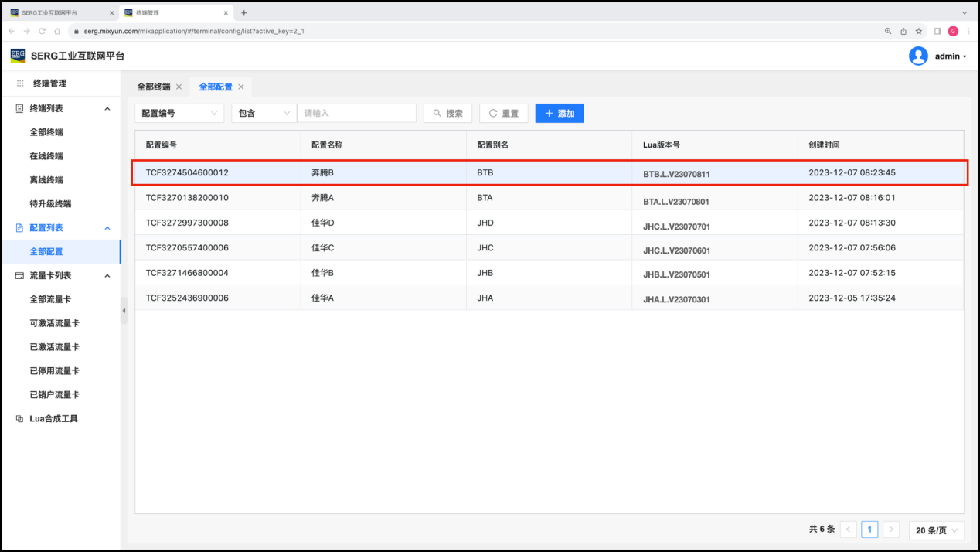Click the sidebar collapse handle arrow
This screenshot has height=552, width=980.
click(124, 310)
